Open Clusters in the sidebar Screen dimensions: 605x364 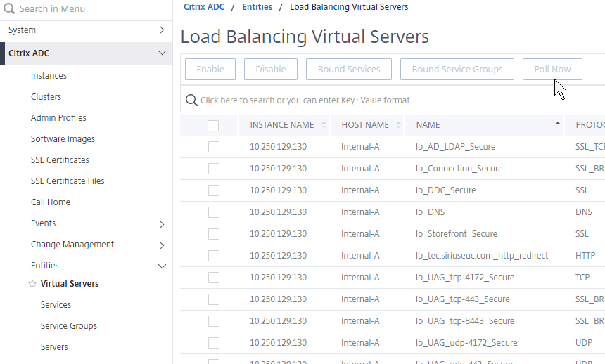46,97
